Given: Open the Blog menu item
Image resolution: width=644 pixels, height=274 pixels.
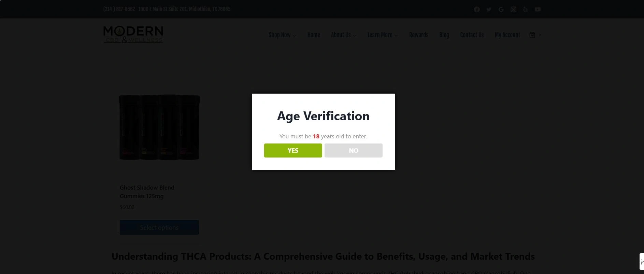Looking at the screenshot, I should tap(444, 35).
